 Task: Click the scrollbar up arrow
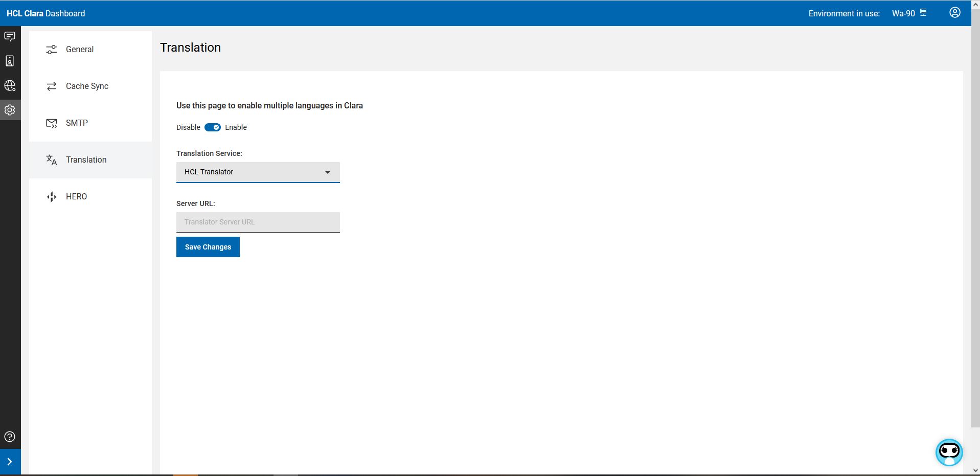tap(975, 5)
